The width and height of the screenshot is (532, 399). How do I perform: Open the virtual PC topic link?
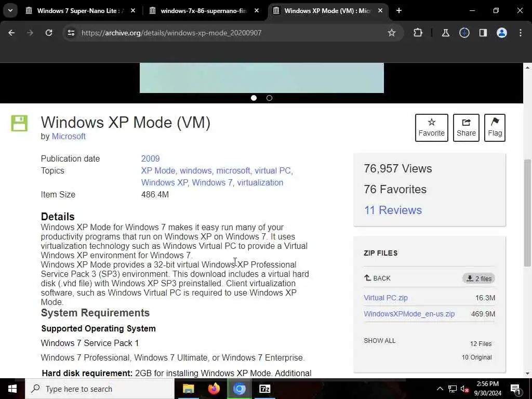coord(273,170)
